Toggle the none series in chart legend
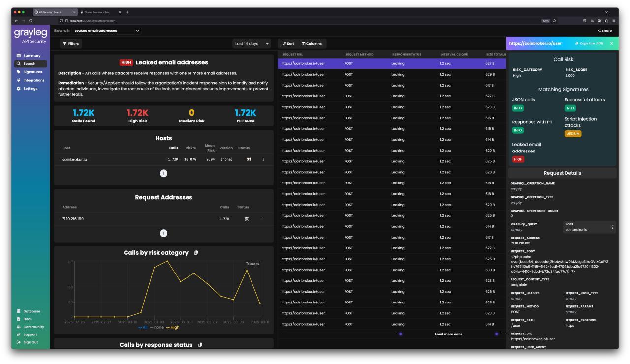The width and height of the screenshot is (630, 364). click(x=156, y=327)
